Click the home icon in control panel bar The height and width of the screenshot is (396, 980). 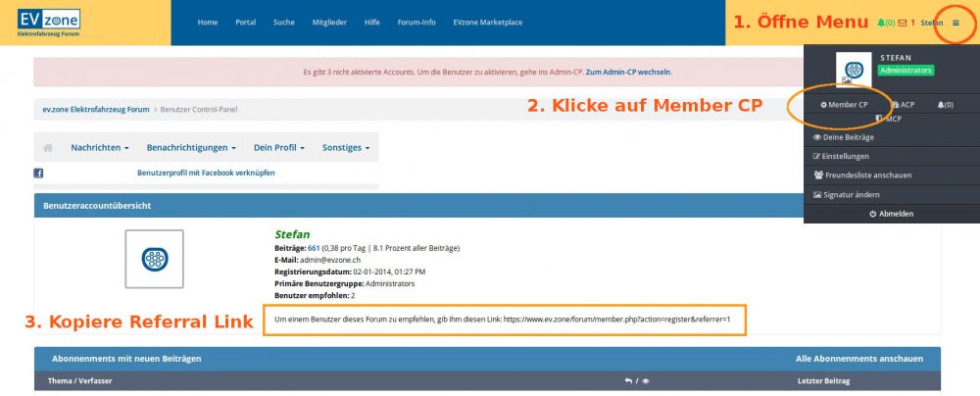pos(48,148)
